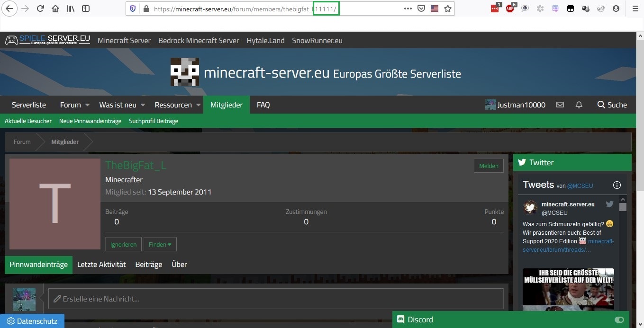This screenshot has width=644, height=328.
Task: Open the browser home page
Action: pos(55,9)
